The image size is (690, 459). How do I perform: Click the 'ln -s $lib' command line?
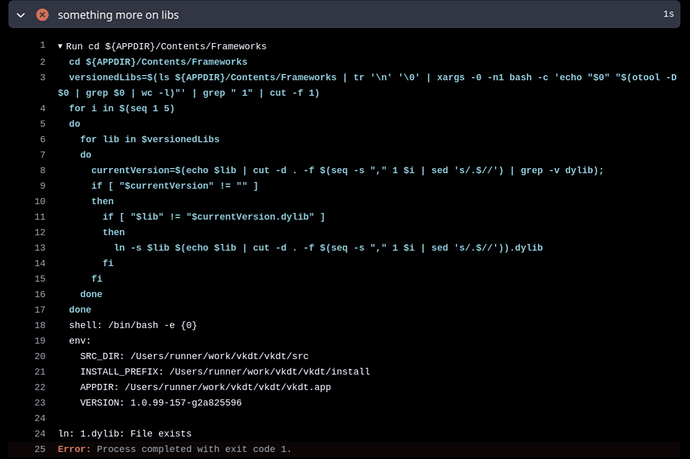[328, 248]
